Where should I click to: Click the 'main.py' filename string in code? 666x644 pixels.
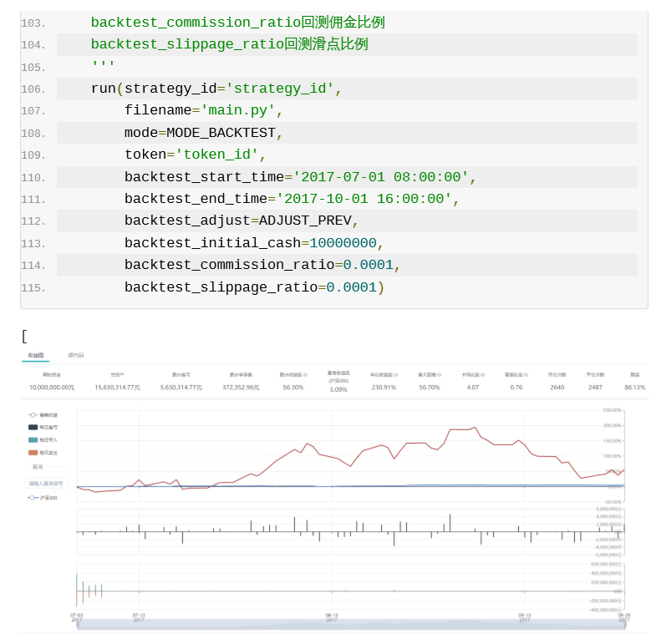pyautogui.click(x=237, y=111)
